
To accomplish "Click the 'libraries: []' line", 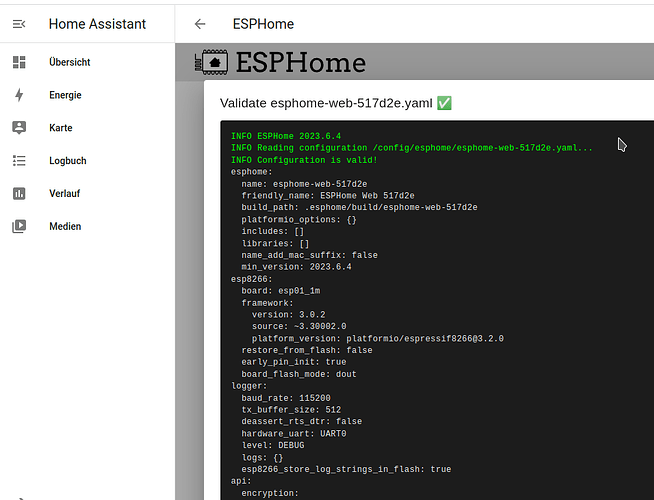I will click(275, 243).
